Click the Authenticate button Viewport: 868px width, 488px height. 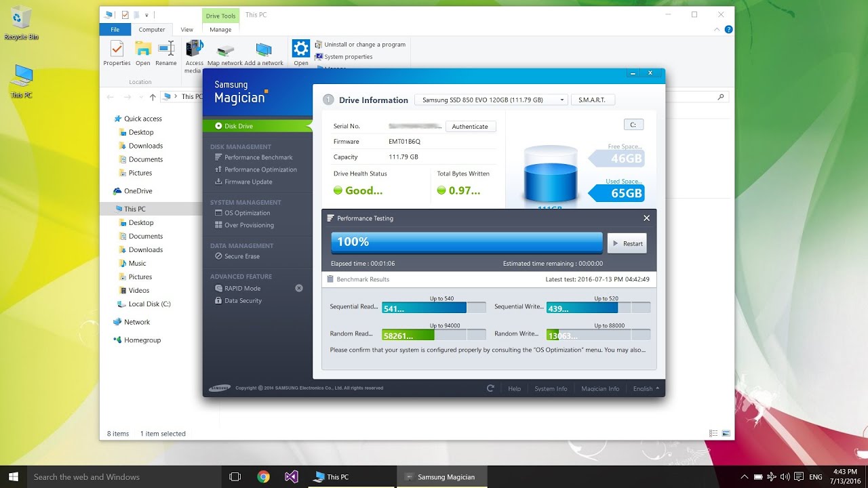click(x=470, y=126)
